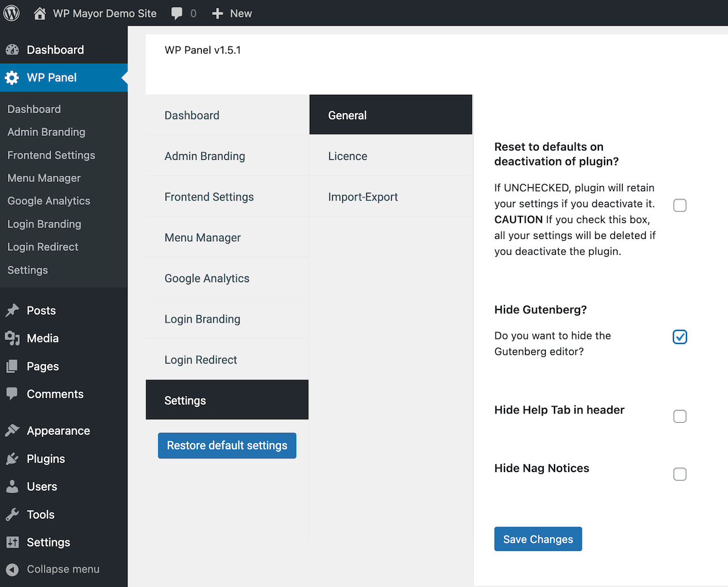The width and height of the screenshot is (728, 587).
Task: Click the WP Panel gear icon
Action: (x=12, y=78)
